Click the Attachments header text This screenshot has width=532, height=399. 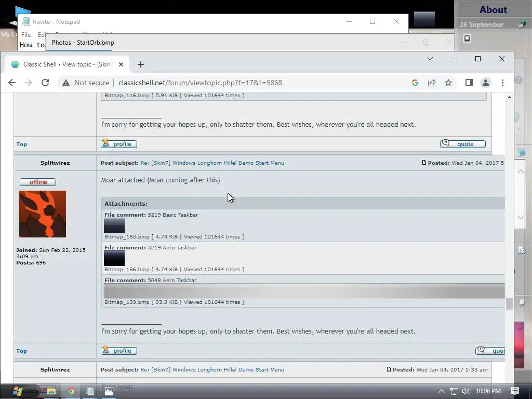pos(126,204)
